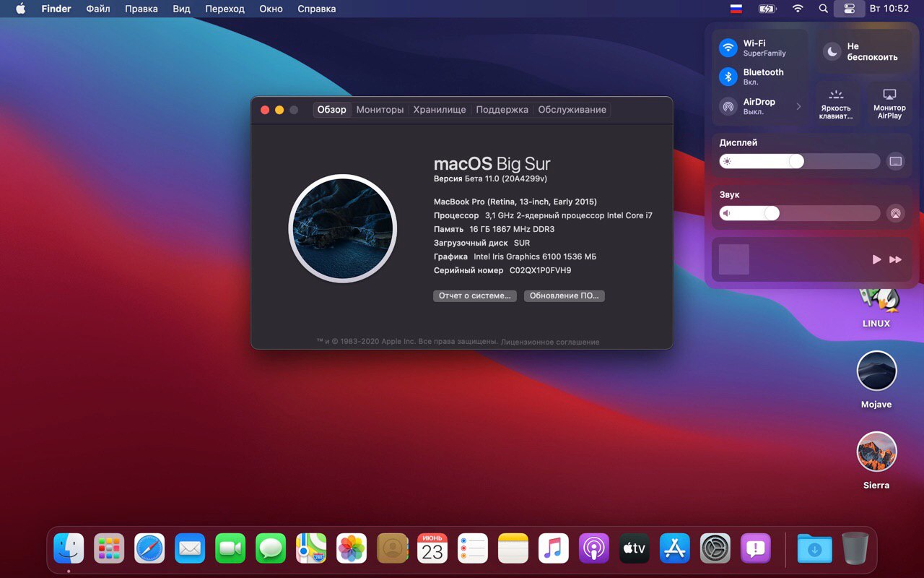924x578 pixels.
Task: Adjust Дисплей brightness slider
Action: [800, 161]
